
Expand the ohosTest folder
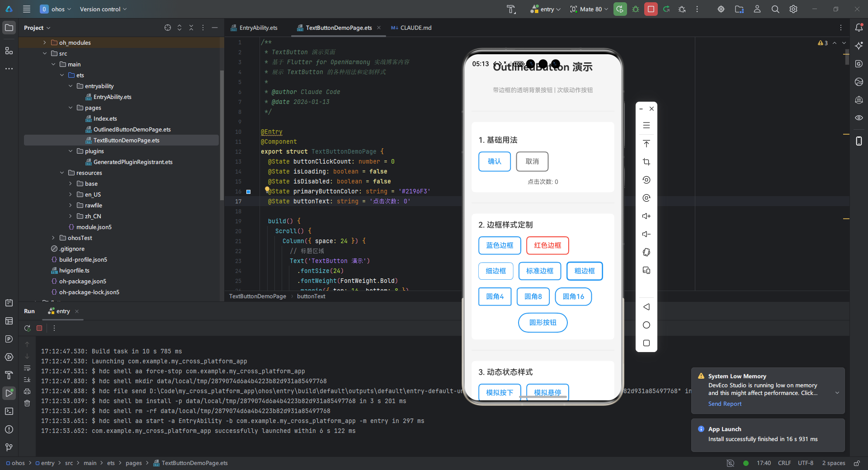pyautogui.click(x=53, y=238)
